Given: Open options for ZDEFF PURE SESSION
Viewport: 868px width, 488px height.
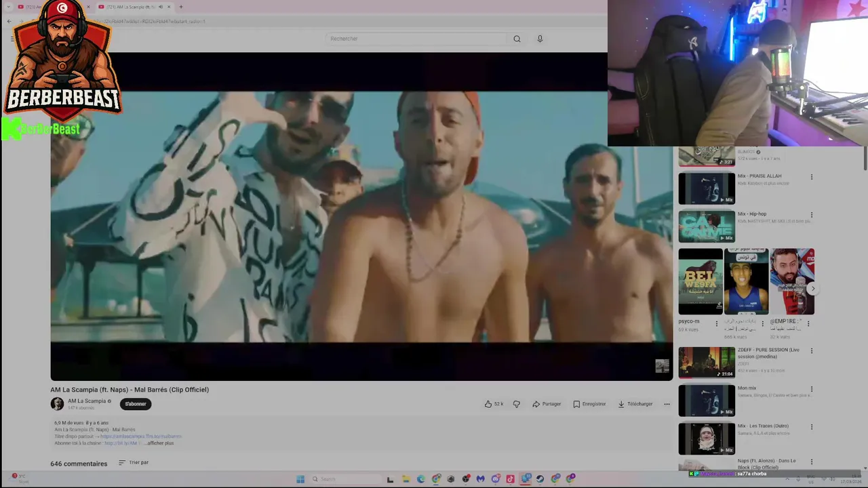Looking at the screenshot, I should [x=812, y=351].
